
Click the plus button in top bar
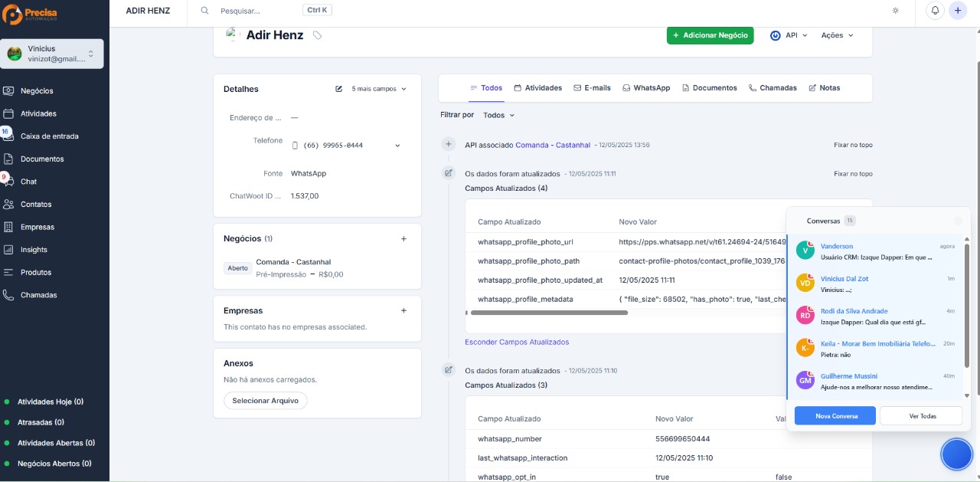tap(957, 11)
